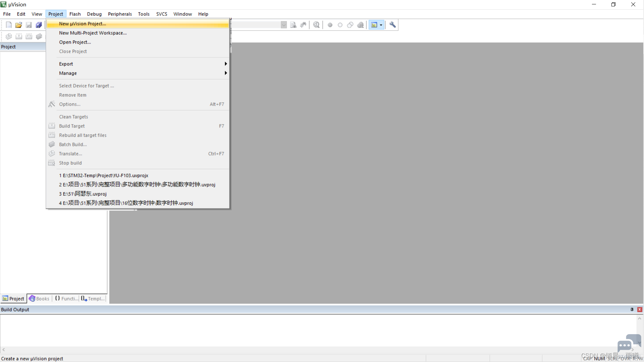Click the Batch Build icon in the build toolbar
The height and width of the screenshot is (362, 644).
click(x=39, y=36)
